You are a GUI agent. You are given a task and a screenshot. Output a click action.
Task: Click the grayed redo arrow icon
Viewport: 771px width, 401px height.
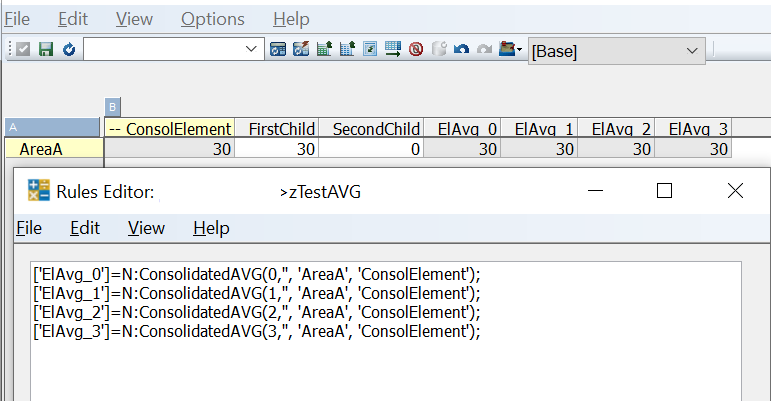coord(484,49)
